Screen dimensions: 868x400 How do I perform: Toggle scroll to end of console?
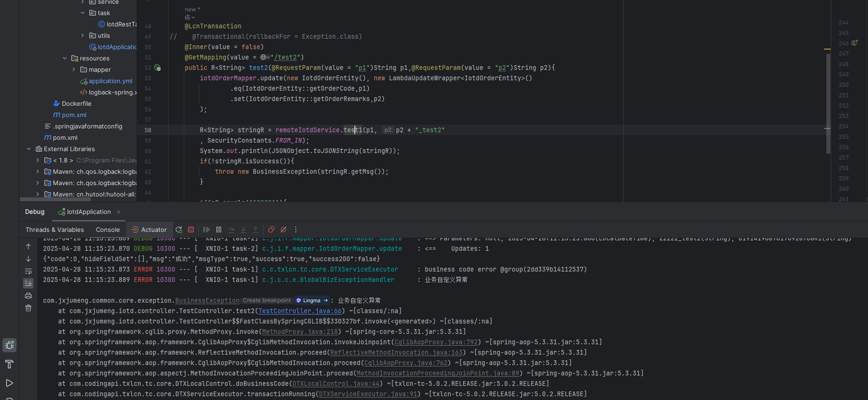tap(28, 283)
